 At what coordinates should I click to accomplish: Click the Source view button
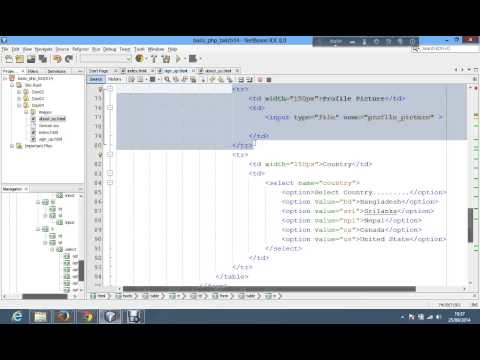(x=96, y=79)
